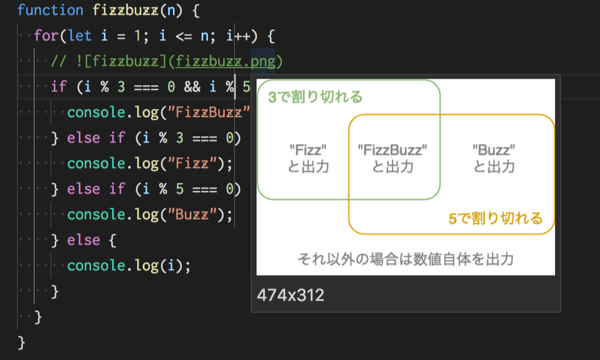600x360 pixels.
Task: Click the plain else { line
Action: click(83, 240)
